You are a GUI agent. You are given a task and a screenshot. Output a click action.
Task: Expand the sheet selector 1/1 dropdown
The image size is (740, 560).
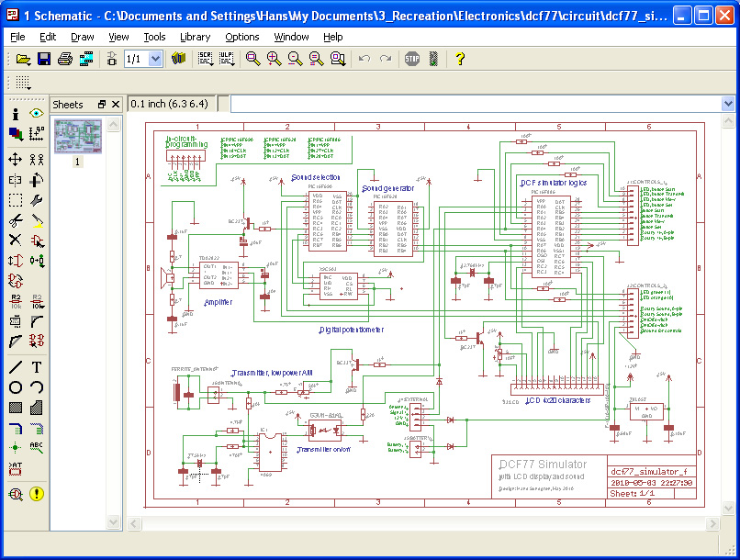155,59
